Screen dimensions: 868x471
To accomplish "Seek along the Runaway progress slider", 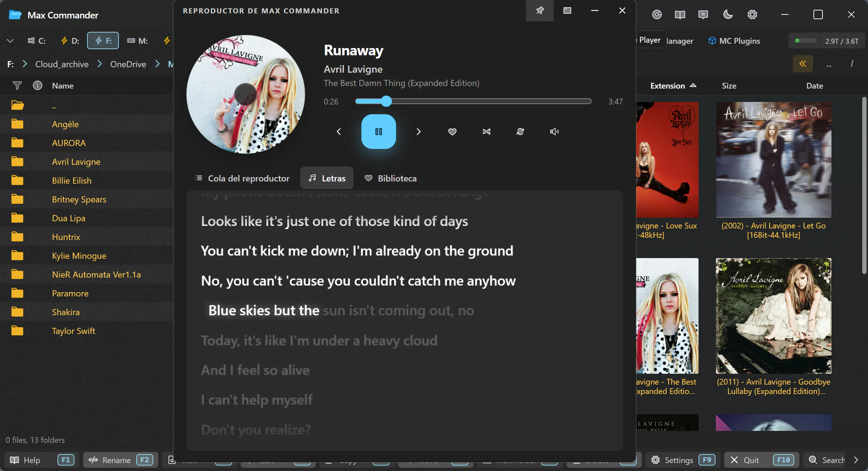I will pyautogui.click(x=473, y=101).
